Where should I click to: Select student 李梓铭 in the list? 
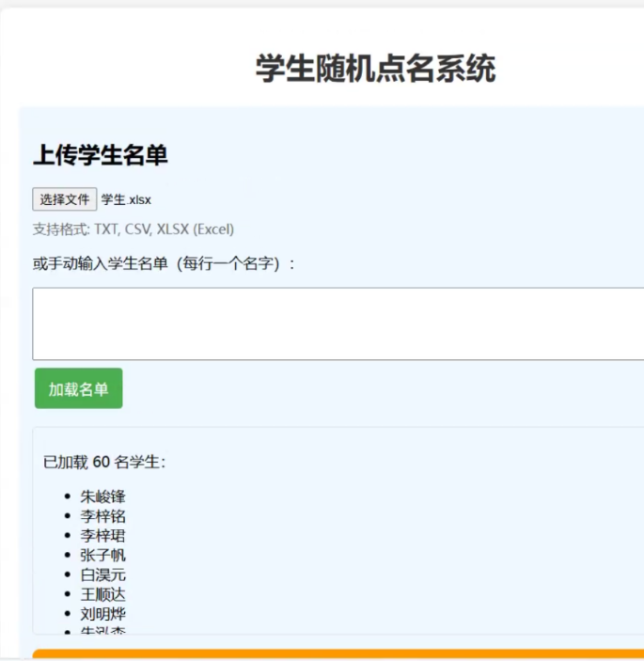point(102,516)
